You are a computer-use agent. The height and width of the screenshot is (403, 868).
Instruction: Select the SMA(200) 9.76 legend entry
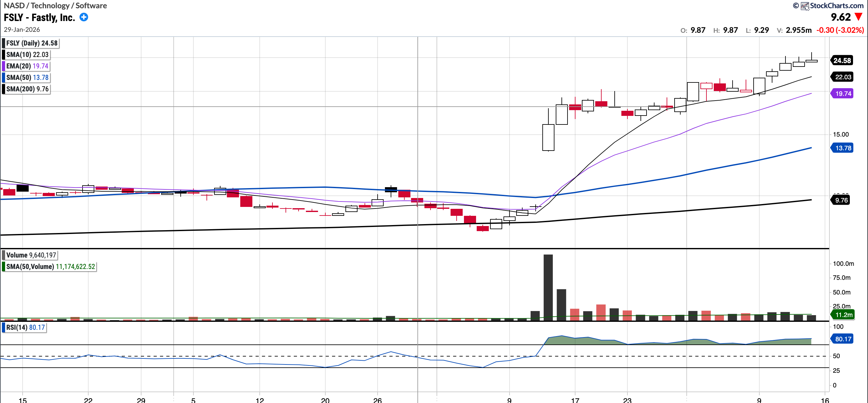pos(27,89)
